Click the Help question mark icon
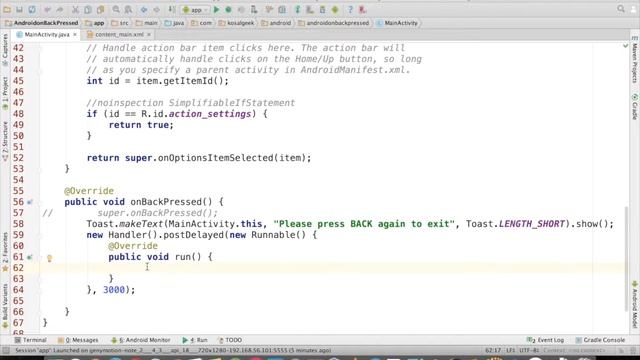640x360 pixels. [x=350, y=9]
